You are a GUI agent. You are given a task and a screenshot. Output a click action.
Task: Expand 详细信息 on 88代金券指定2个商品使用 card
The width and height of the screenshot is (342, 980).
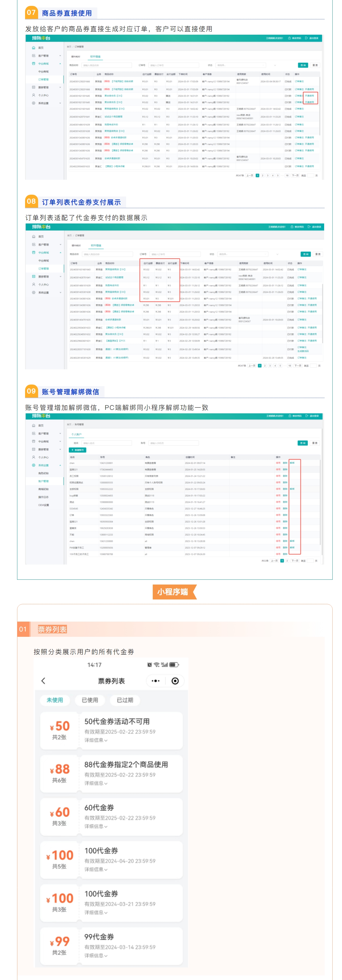point(96,783)
